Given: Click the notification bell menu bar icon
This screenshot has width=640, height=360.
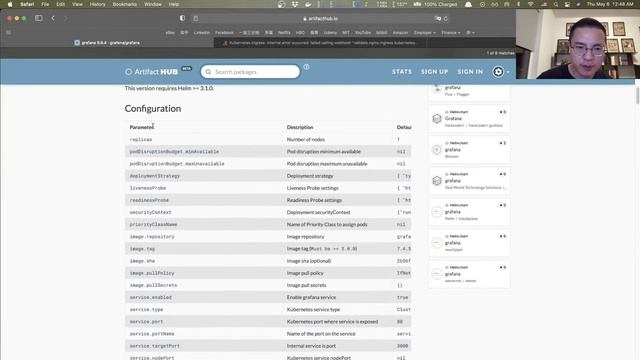Looking at the screenshot, I should pos(468,4).
